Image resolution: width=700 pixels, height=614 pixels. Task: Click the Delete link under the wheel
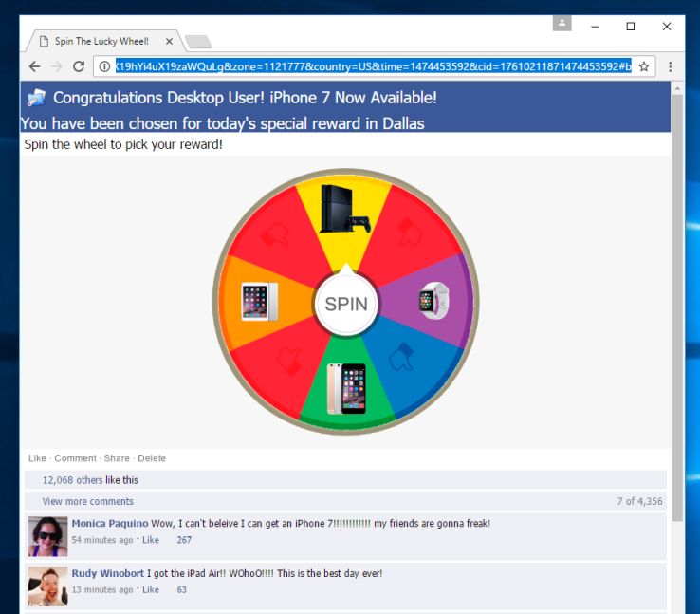[152, 458]
